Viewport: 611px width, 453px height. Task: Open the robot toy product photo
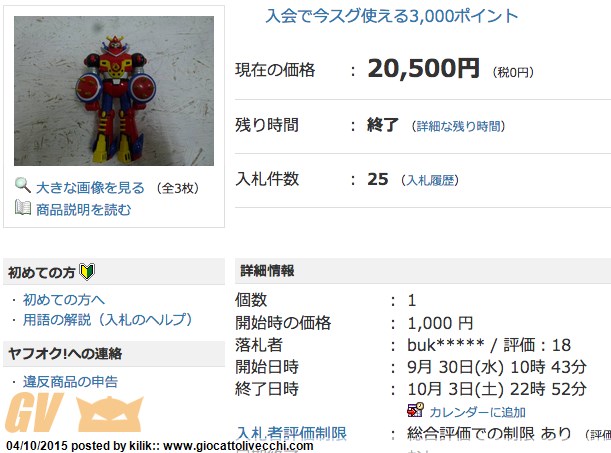coord(114,91)
